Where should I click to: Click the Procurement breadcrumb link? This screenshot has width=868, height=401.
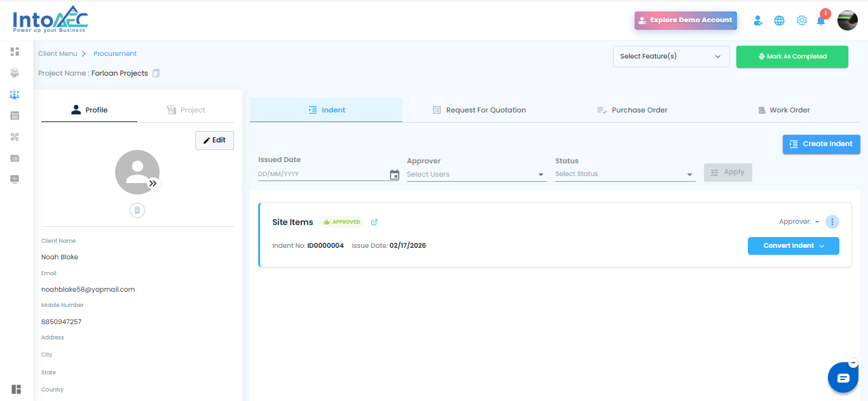coord(115,54)
